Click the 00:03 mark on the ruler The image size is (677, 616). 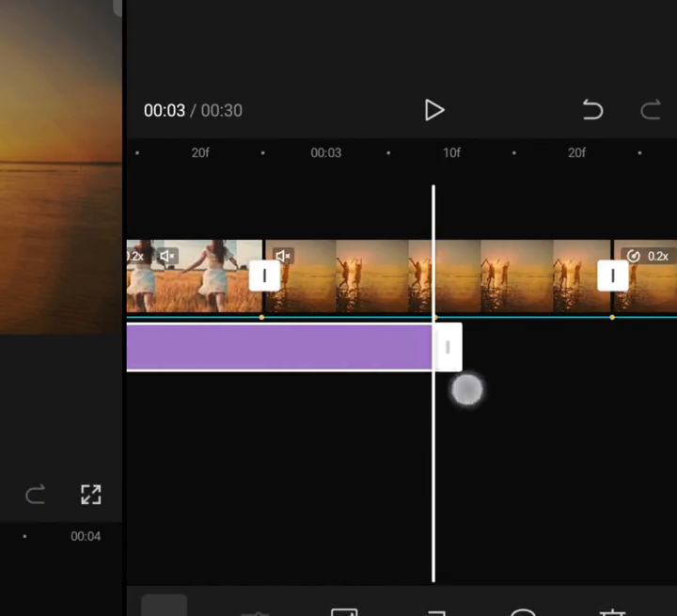click(326, 153)
